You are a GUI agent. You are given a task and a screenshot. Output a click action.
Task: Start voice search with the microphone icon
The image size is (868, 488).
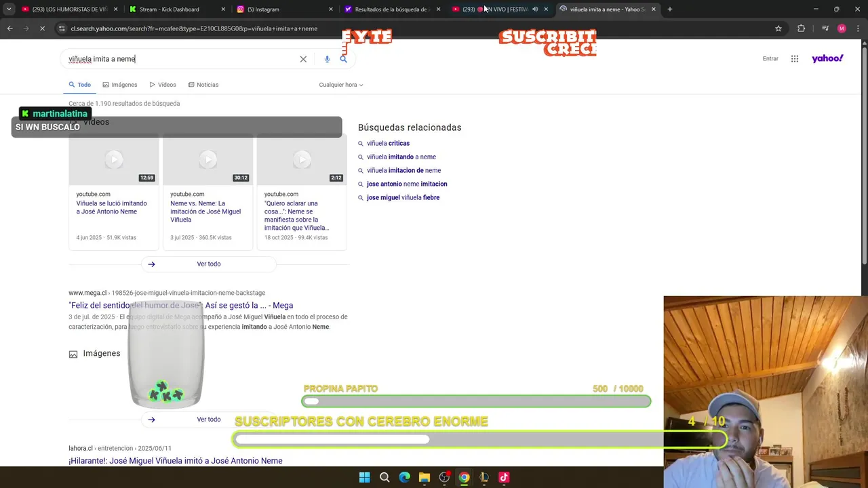point(327,59)
